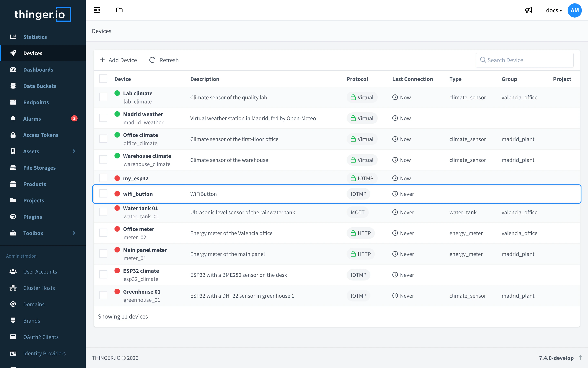The width and height of the screenshot is (588, 368).
Task: Click the Identity Providers card icon
Action: [x=13, y=353]
